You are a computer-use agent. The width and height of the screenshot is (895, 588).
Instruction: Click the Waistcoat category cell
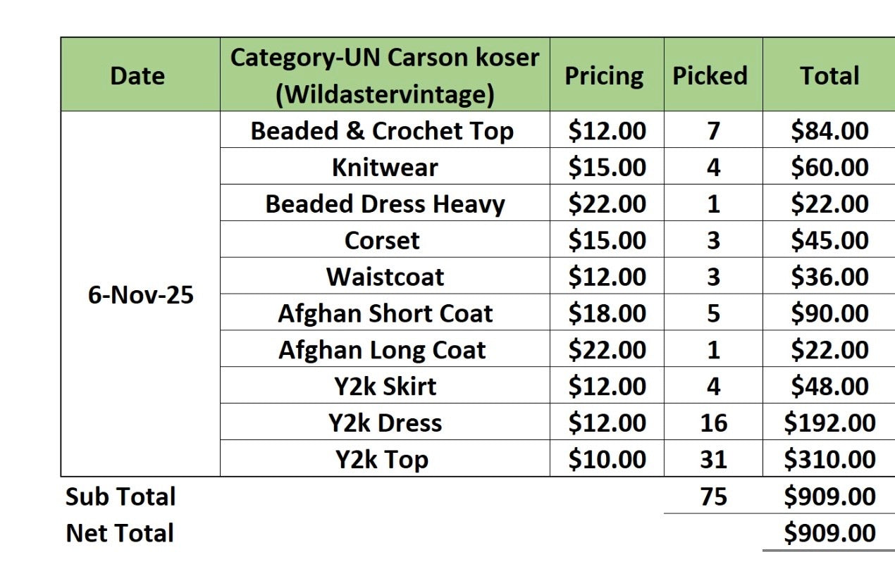(x=385, y=277)
